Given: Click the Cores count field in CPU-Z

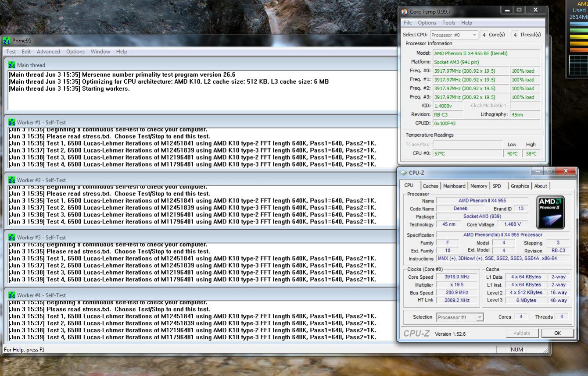Looking at the screenshot, I should tap(521, 317).
